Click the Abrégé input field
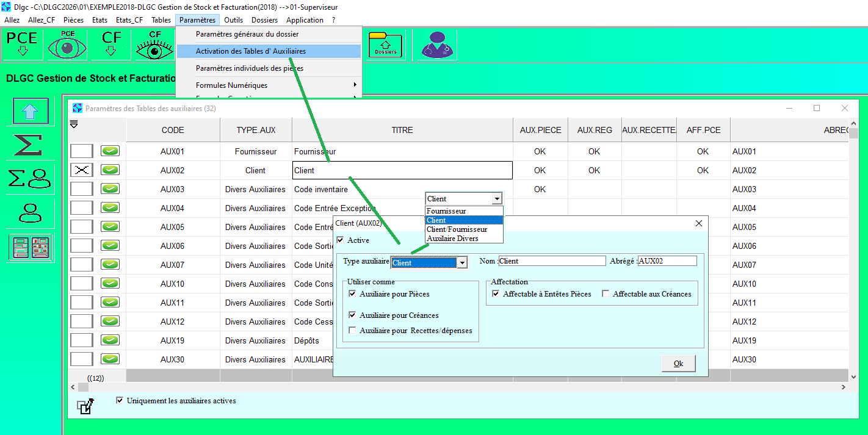 tap(667, 261)
